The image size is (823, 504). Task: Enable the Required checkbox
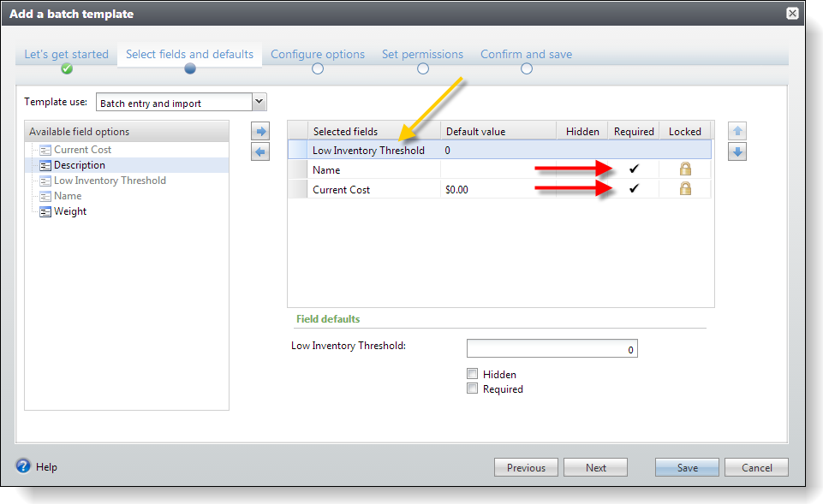pyautogui.click(x=472, y=388)
